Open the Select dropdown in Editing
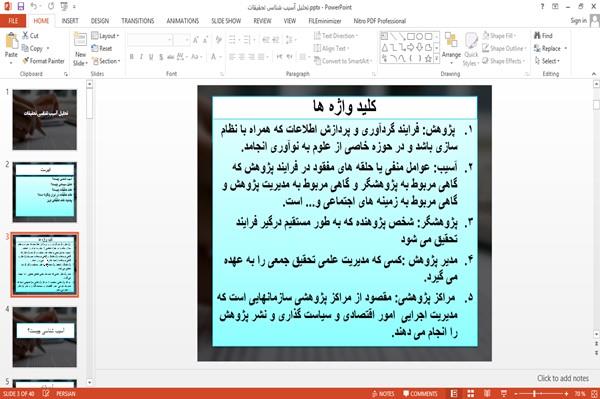The width and height of the screenshot is (600, 399). (547, 61)
